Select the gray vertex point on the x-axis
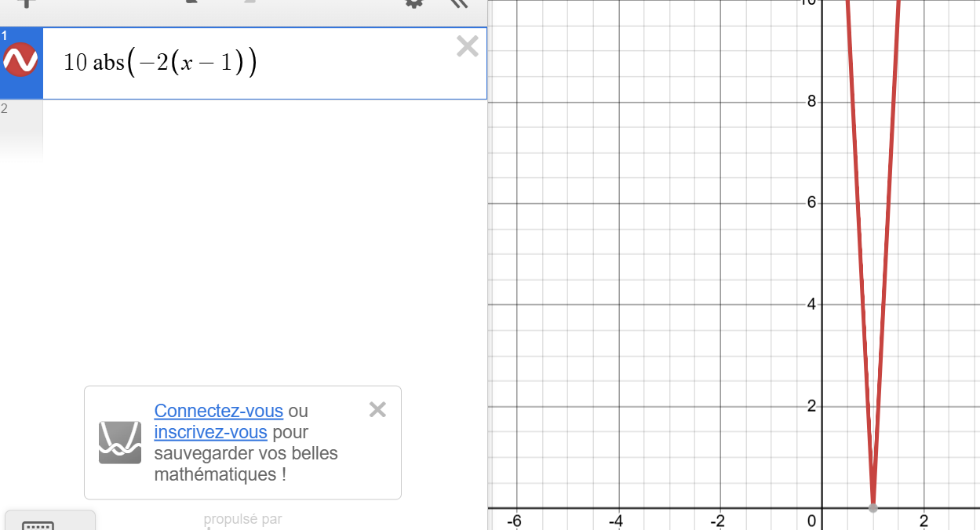This screenshot has width=980, height=530. click(x=873, y=508)
